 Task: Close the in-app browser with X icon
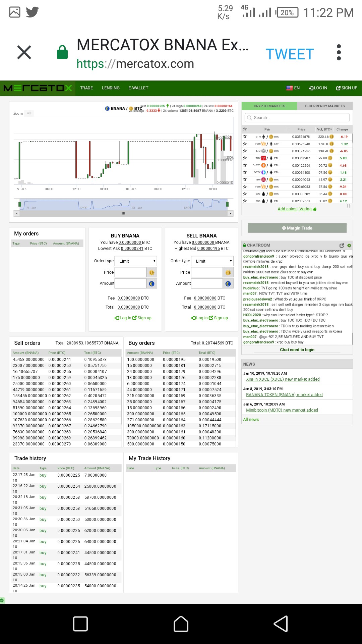point(24,52)
